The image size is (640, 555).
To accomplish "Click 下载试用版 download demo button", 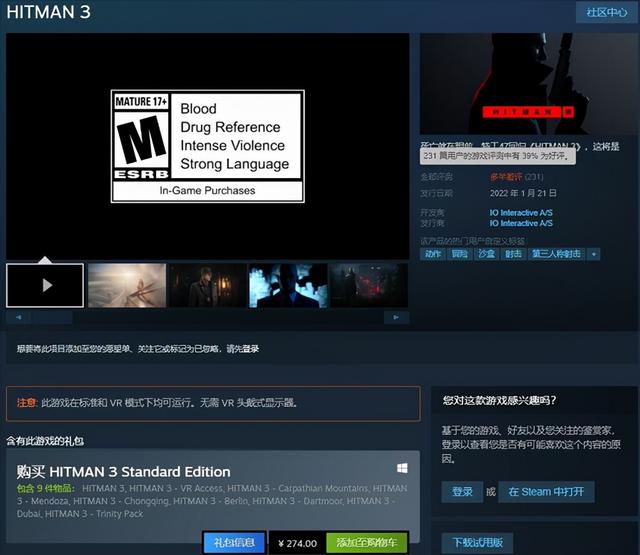I will (478, 543).
